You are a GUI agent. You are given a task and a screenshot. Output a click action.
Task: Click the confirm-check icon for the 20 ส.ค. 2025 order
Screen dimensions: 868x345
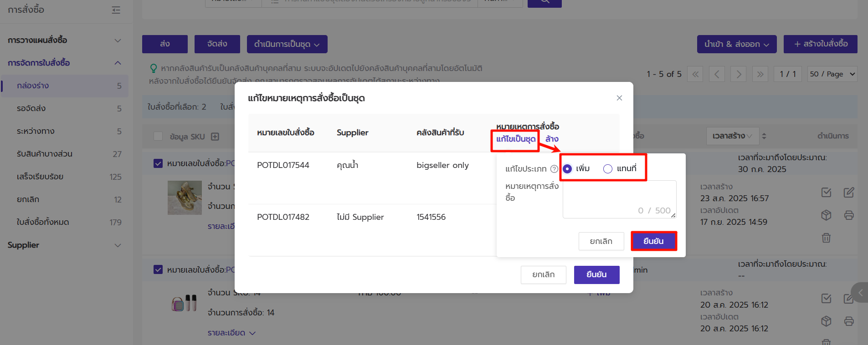(x=826, y=299)
